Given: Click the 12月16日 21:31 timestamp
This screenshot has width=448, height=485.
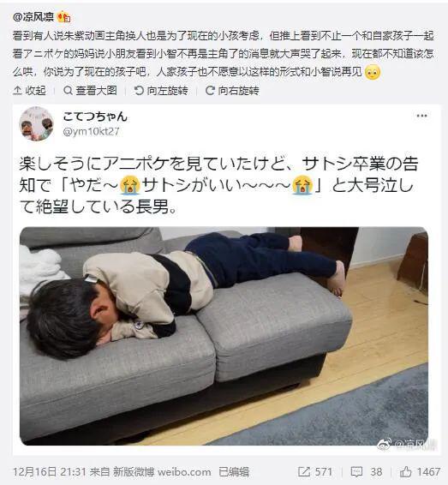Looking at the screenshot, I should pos(50,472).
